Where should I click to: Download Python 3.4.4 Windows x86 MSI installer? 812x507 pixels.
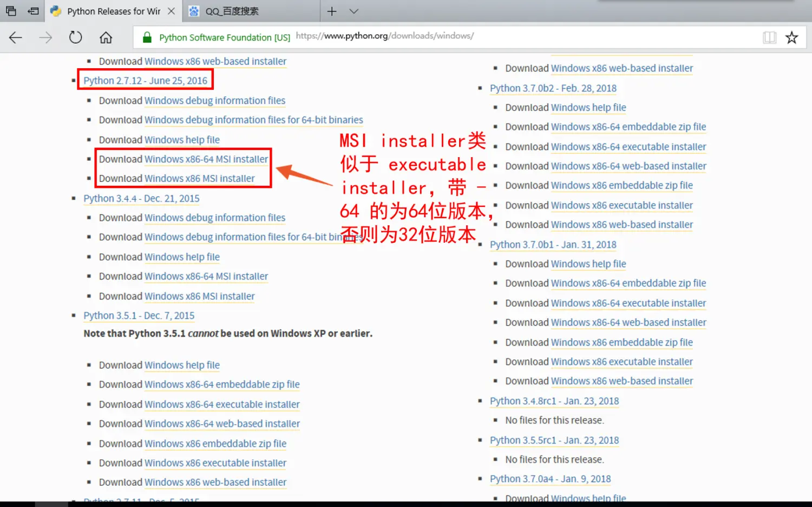[200, 296]
